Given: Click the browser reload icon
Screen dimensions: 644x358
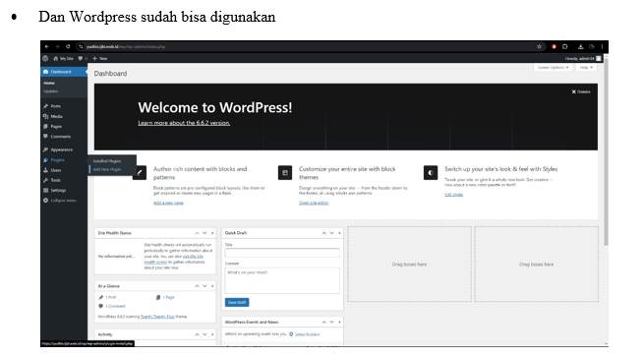Looking at the screenshot, I should (x=68, y=47).
